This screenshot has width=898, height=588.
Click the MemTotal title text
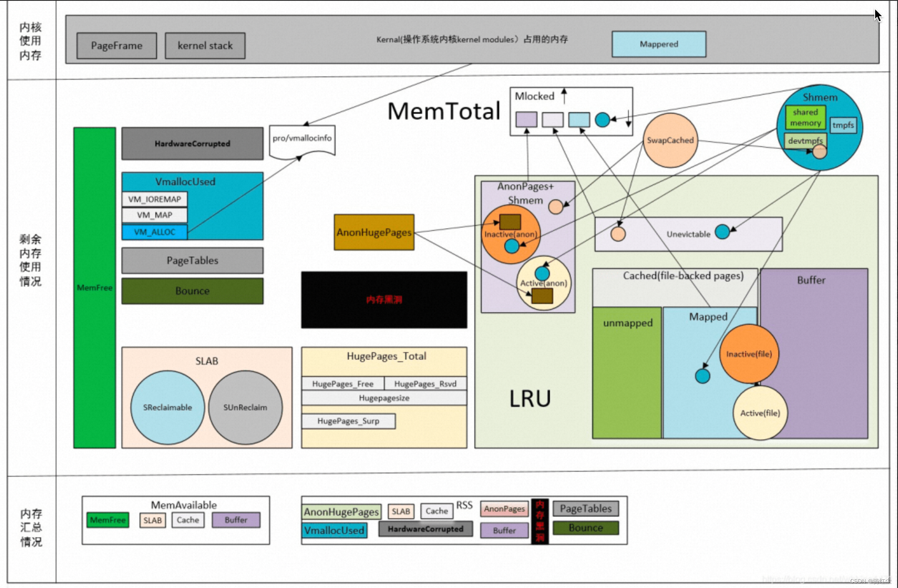click(444, 111)
